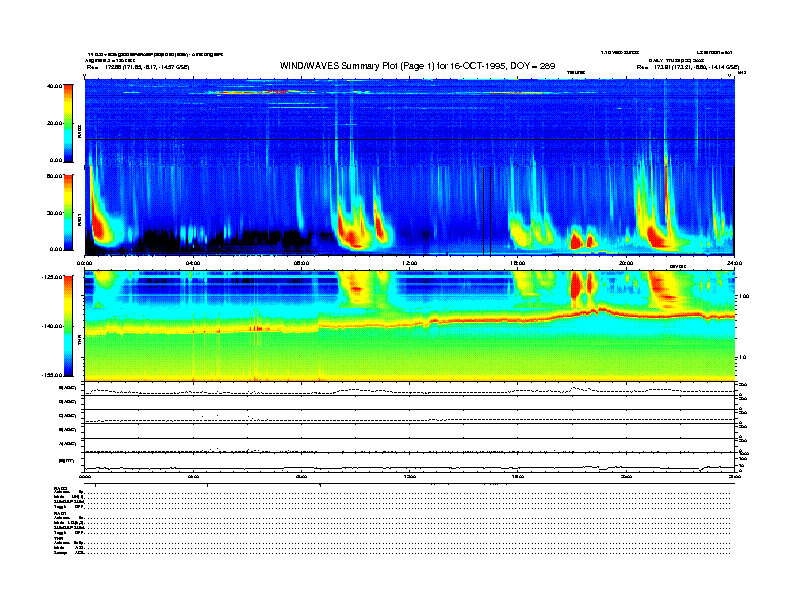Click the 04:00 tick label below the RAD1 spectrogram
The image size is (792, 612).
coord(193,263)
